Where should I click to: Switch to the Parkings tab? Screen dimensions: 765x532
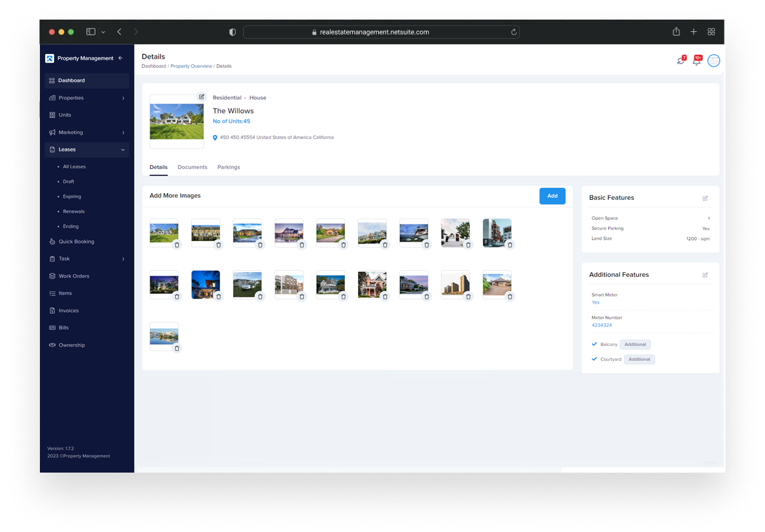coord(229,167)
